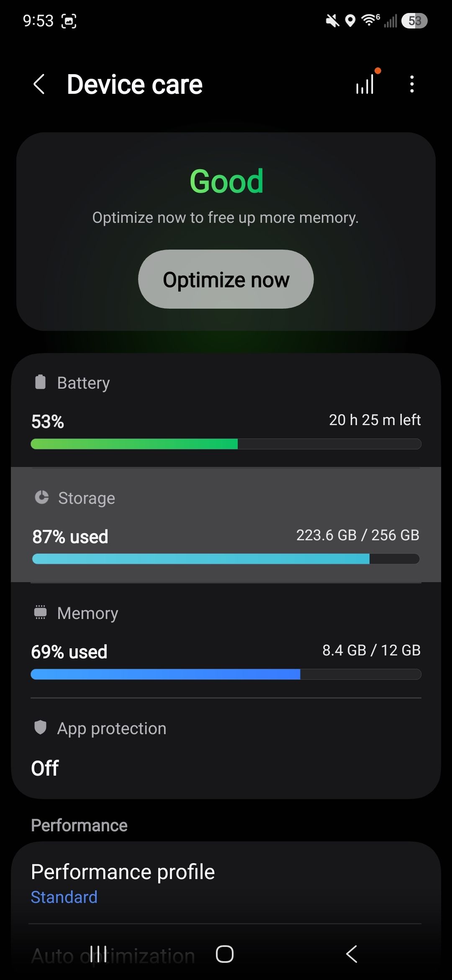Screen dimensions: 452x980
Task: Select the Standard performance profile link
Action: [x=64, y=897]
